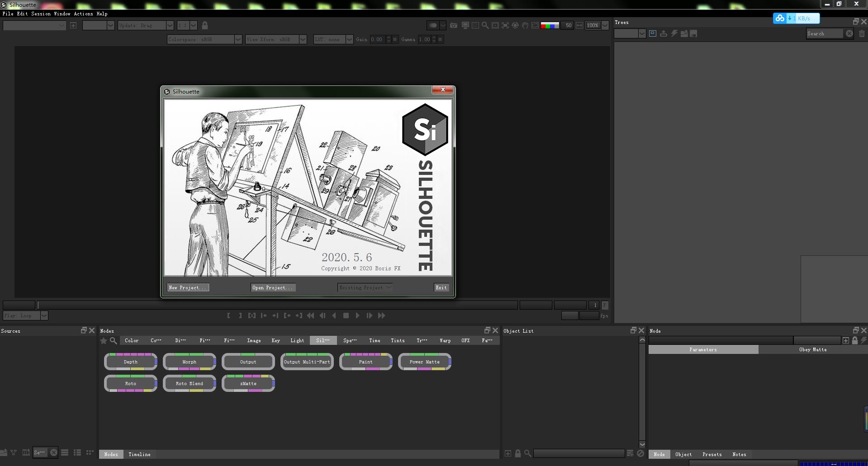Select the Key node category tab

tap(276, 340)
